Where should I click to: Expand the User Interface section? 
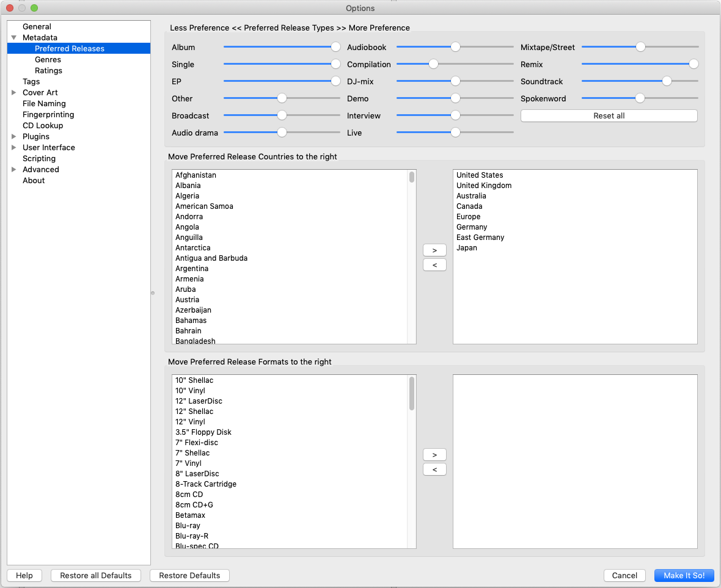coord(14,148)
